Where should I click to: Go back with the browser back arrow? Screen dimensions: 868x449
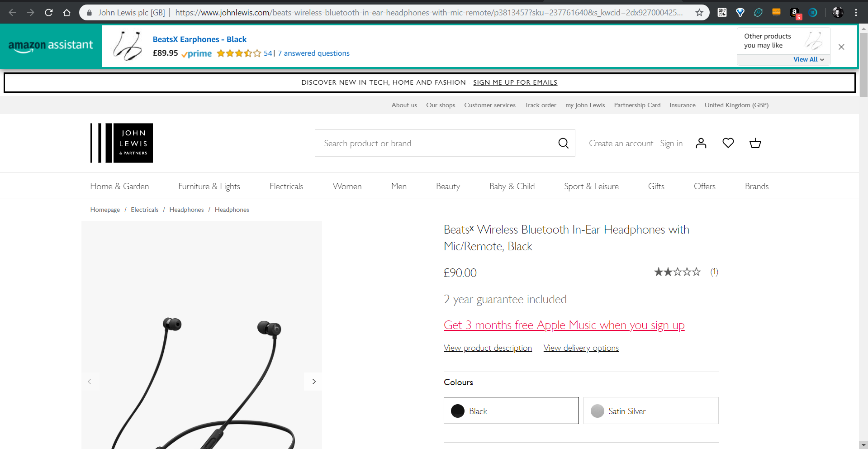(13, 13)
